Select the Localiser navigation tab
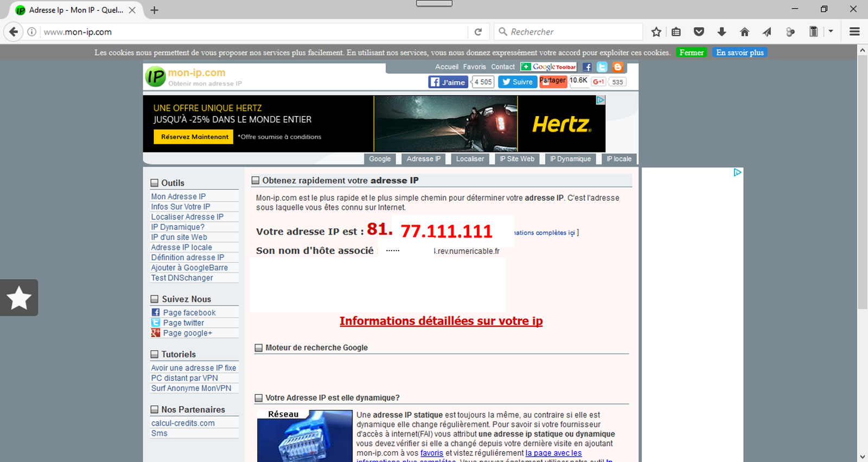 point(470,159)
